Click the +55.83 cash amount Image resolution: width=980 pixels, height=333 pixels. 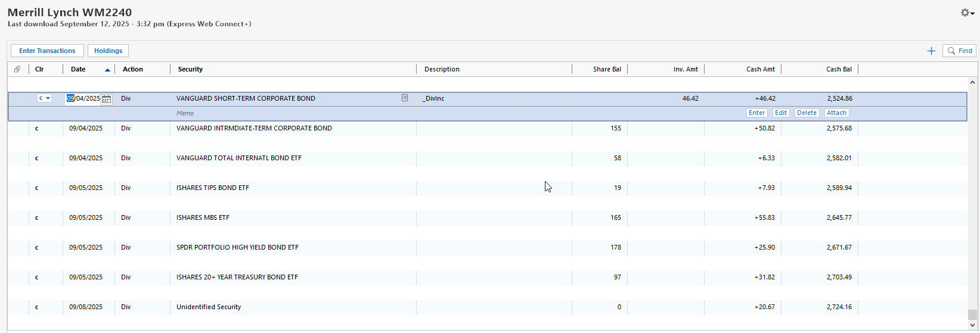click(x=764, y=217)
